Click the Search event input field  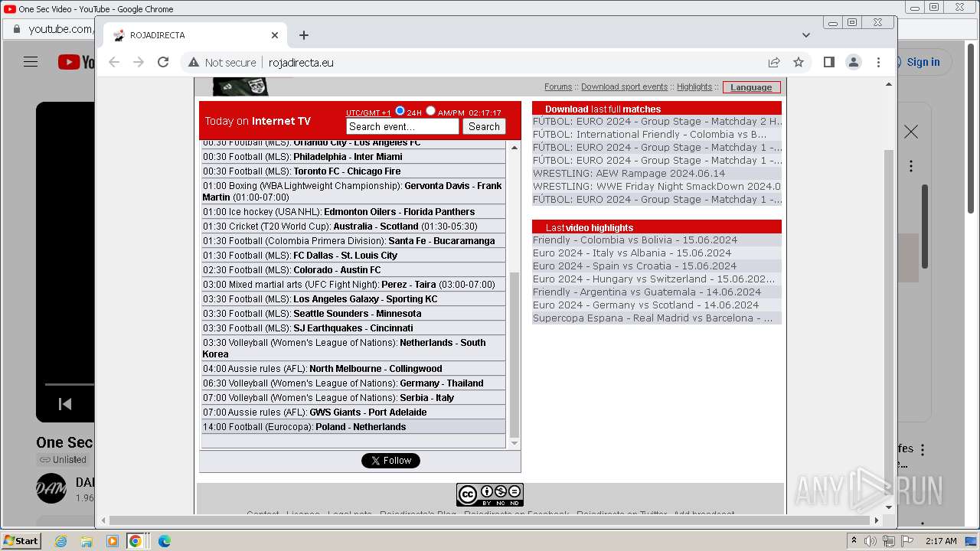(402, 127)
